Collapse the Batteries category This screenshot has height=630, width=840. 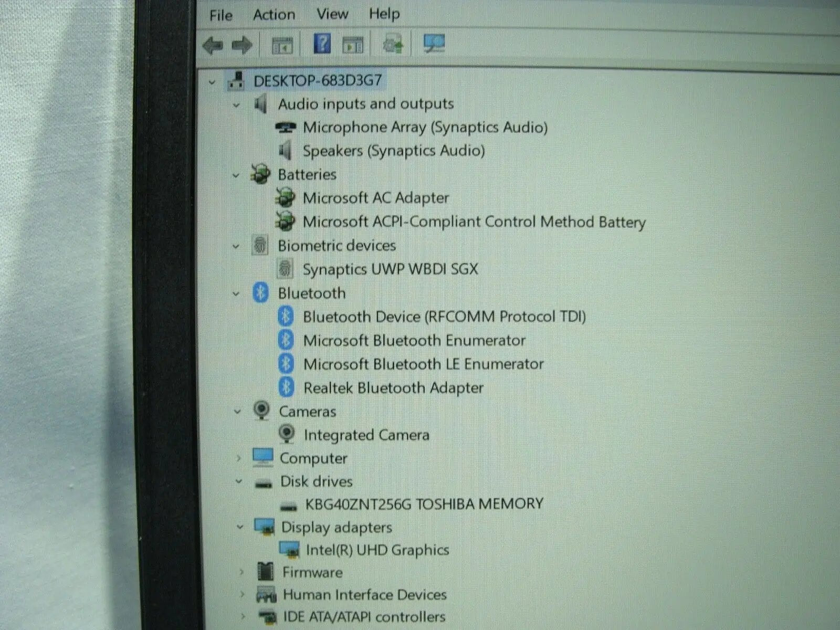point(236,175)
